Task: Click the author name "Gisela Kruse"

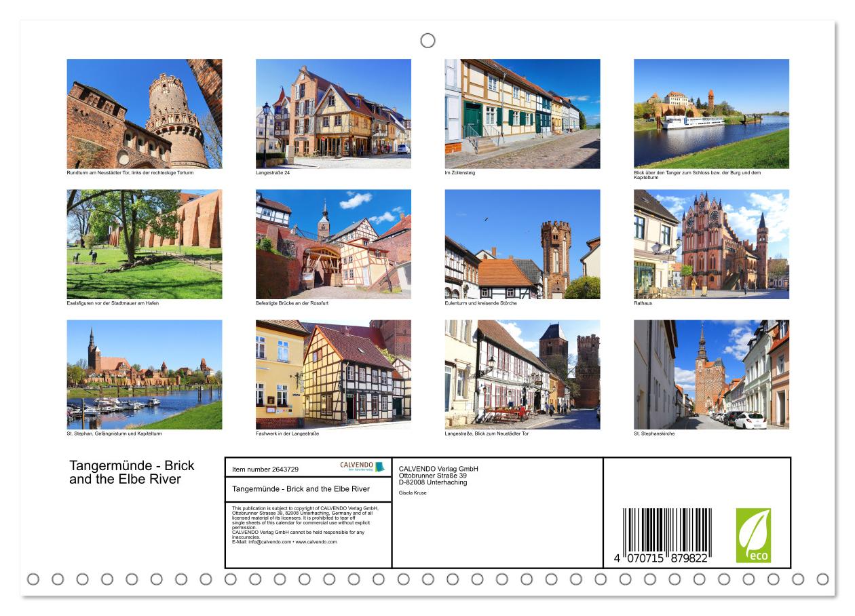Action: [413, 493]
